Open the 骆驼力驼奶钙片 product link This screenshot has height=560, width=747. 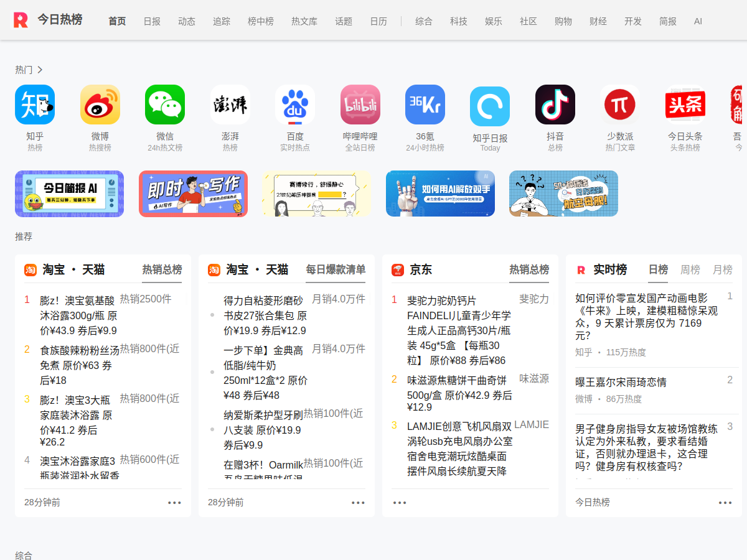point(459,330)
